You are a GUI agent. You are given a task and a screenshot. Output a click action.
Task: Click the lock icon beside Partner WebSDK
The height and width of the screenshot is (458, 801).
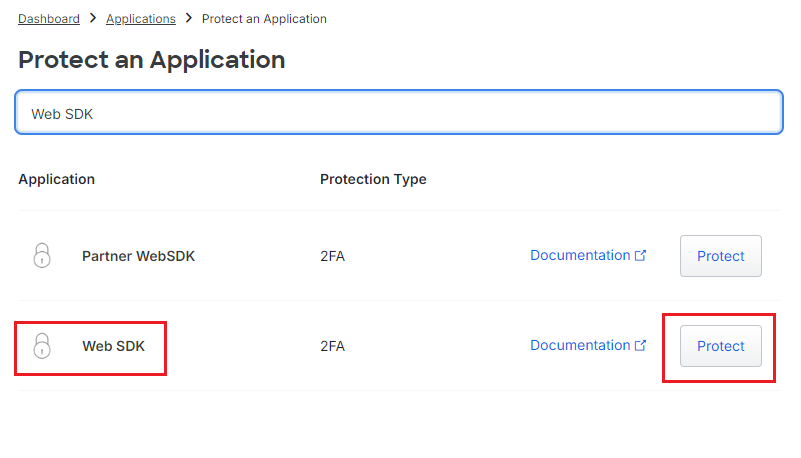(x=41, y=256)
